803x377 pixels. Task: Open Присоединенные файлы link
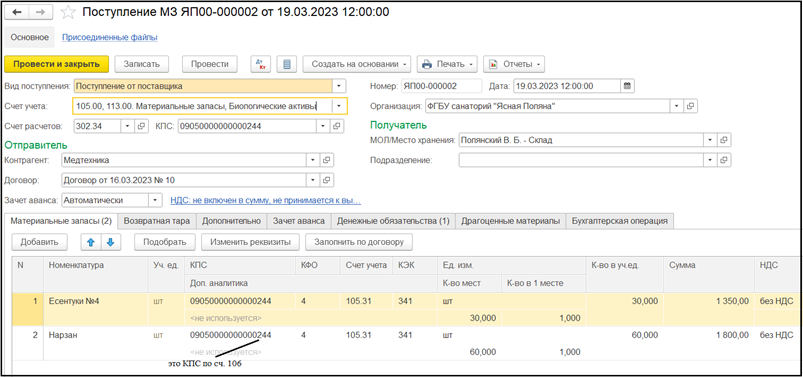tap(110, 37)
